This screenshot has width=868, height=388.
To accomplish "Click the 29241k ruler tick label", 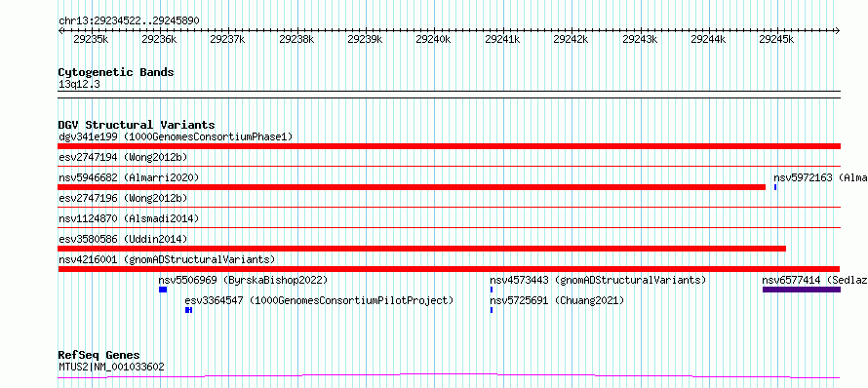I will pos(502,39).
